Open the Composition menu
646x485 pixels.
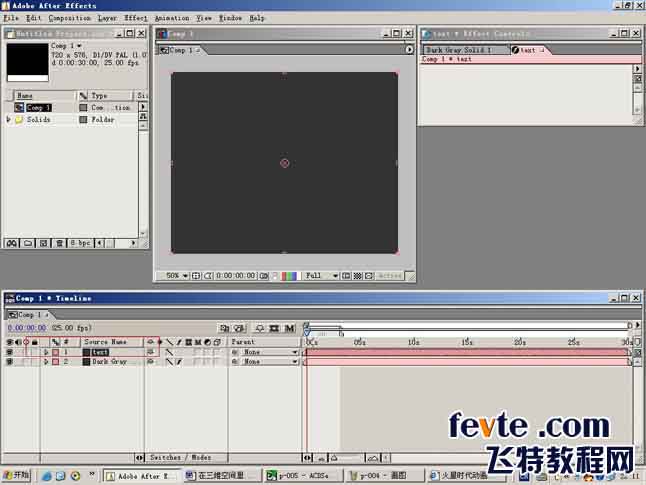point(70,18)
